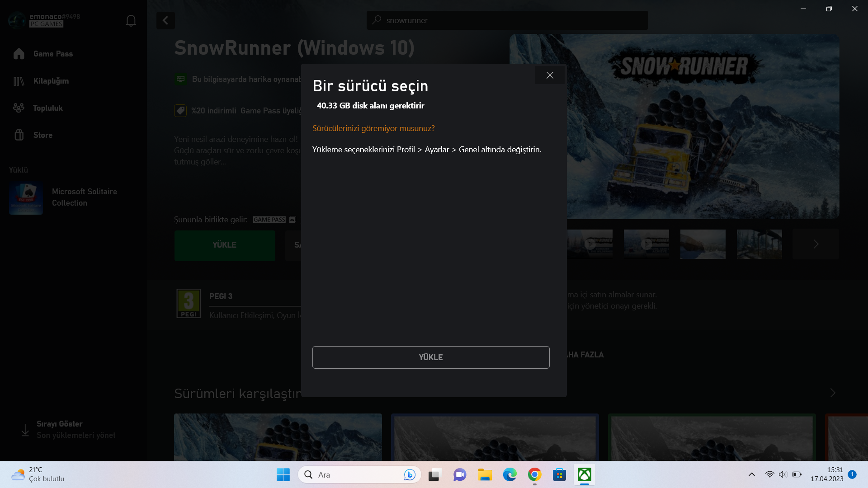Select the Topluluk community icon
Screen dimensions: 868x488
[19, 108]
